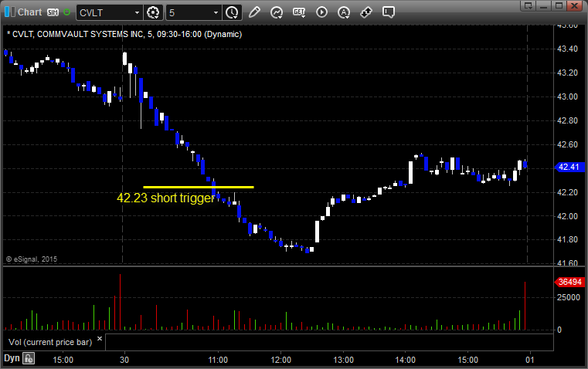
Task: Click the 11:00 time axis label
Action: 218,360
